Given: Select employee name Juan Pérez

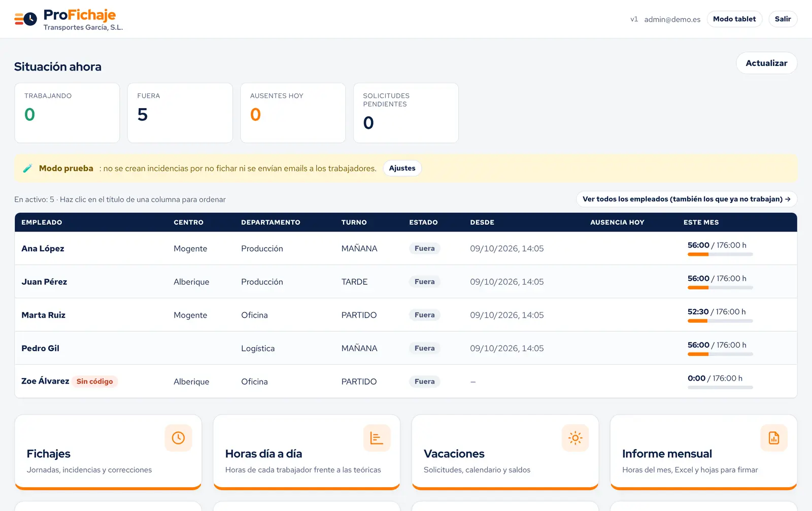Looking at the screenshot, I should tap(44, 282).
